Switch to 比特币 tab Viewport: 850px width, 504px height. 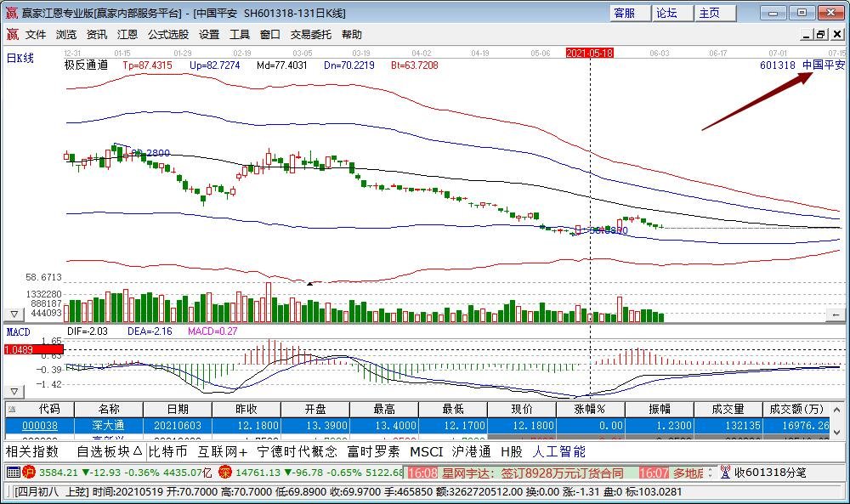point(168,451)
